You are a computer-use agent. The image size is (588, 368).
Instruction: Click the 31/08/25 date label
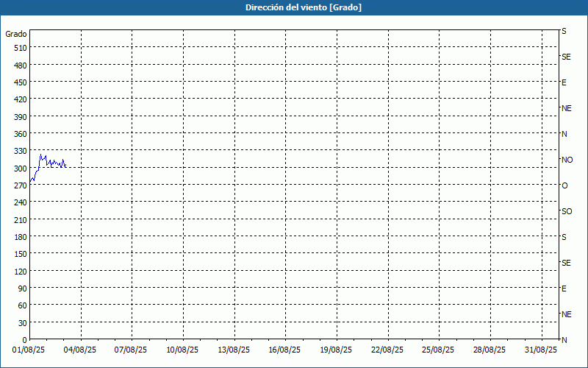541,350
